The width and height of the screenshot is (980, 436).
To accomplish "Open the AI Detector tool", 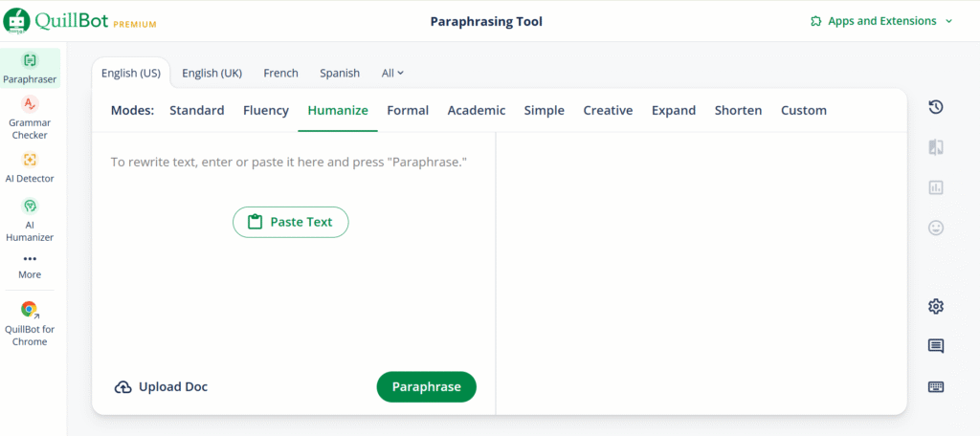I will 30,167.
